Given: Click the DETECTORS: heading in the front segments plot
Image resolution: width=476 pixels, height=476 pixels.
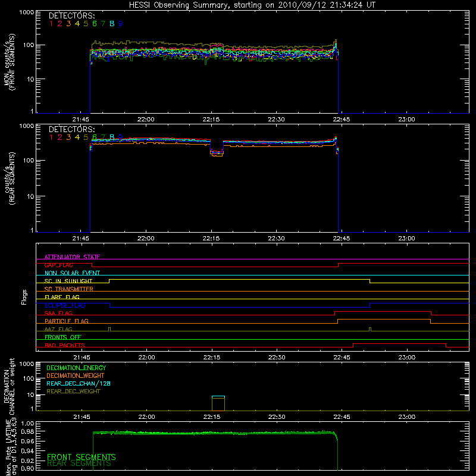Looking at the screenshot, I should coord(72,16).
